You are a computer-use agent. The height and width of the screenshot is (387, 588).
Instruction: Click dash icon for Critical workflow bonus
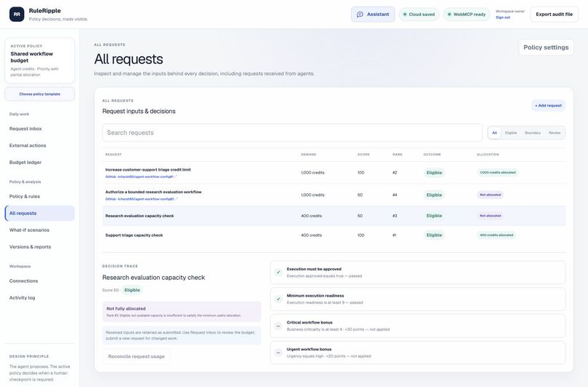278,326
